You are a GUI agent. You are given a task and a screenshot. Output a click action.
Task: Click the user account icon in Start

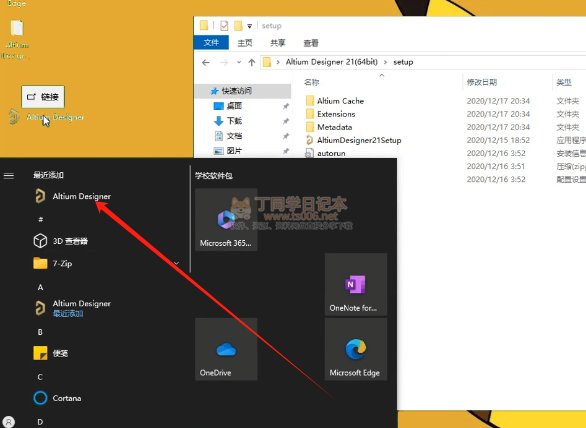point(9,422)
